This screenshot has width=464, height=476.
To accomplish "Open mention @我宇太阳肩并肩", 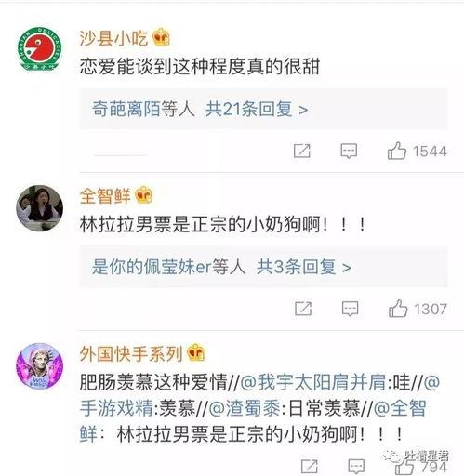I will [313, 382].
